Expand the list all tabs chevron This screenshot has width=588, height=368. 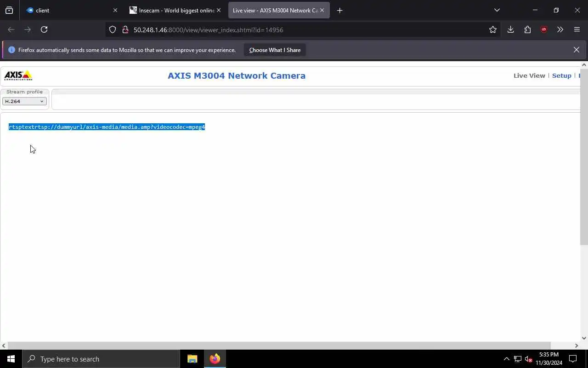497,10
